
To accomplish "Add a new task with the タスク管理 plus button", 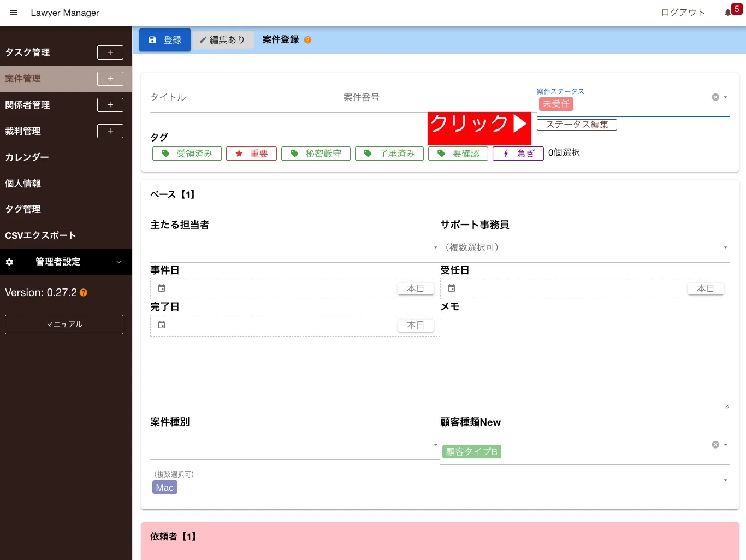I will click(110, 52).
